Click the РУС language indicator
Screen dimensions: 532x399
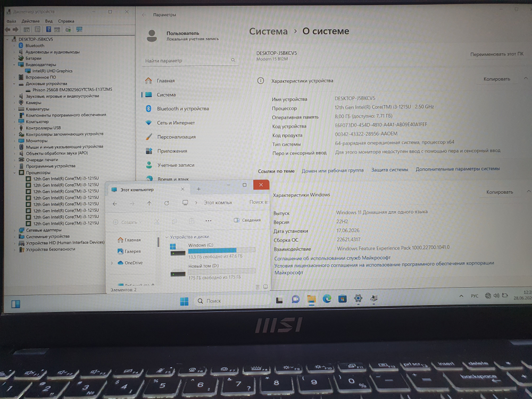click(x=475, y=296)
